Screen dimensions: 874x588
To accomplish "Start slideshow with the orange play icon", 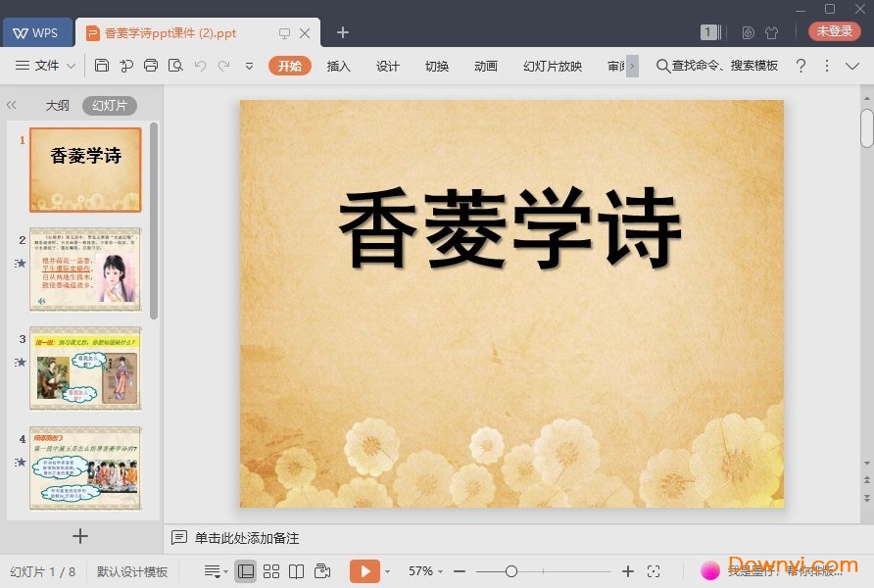I will point(366,570).
